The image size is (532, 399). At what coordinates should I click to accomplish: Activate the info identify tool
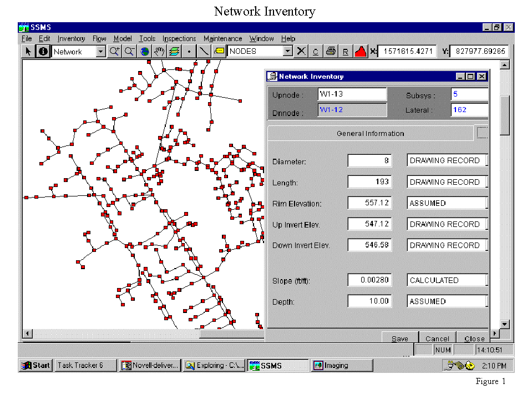tap(43, 52)
